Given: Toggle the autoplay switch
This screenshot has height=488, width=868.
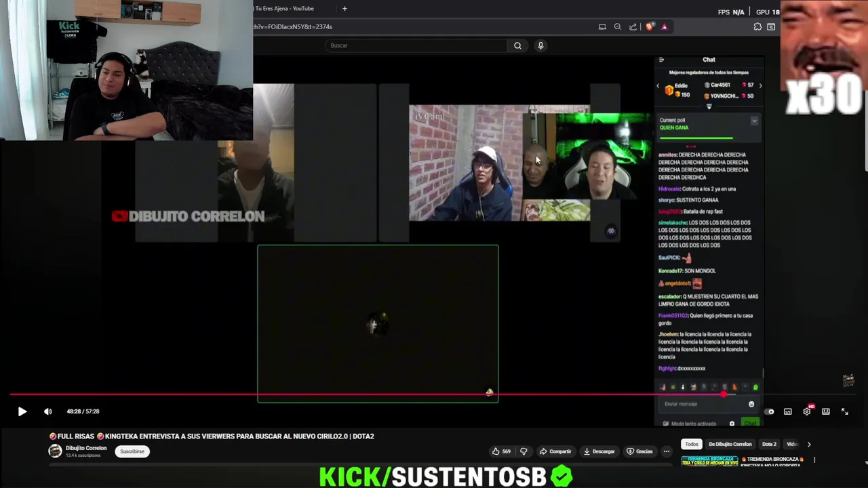Looking at the screenshot, I should pos(769,411).
